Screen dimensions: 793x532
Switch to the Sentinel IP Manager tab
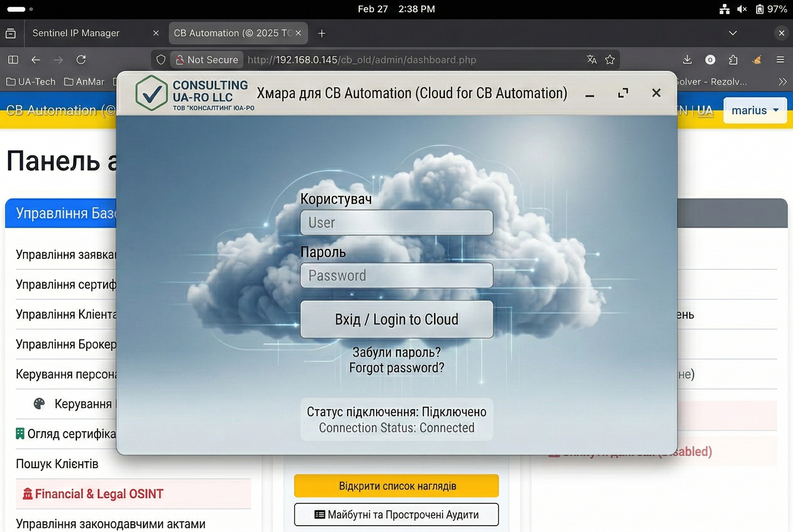coord(76,33)
